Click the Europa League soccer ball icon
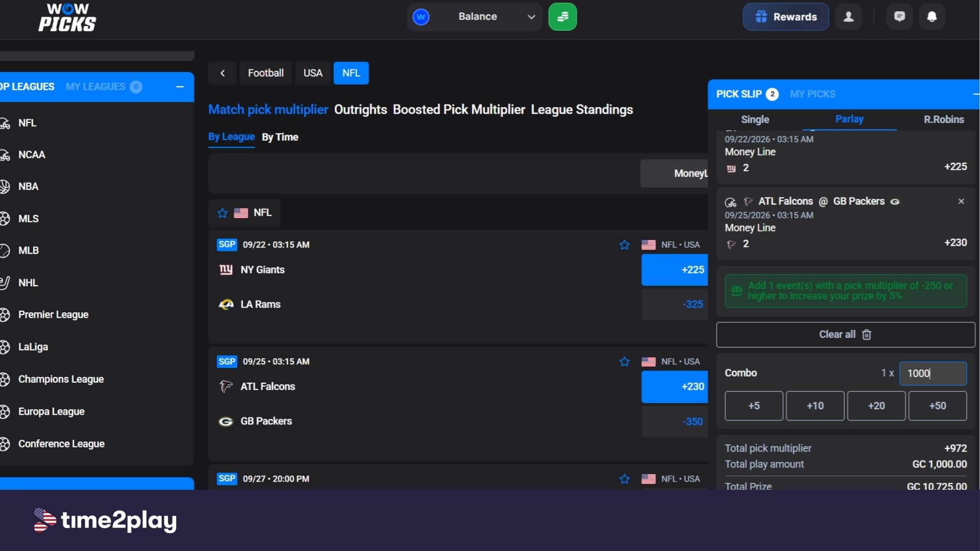 pyautogui.click(x=5, y=411)
